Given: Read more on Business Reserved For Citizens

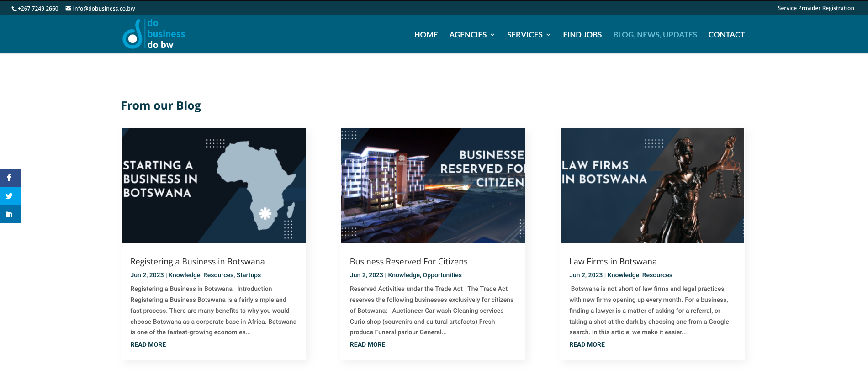Looking at the screenshot, I should (367, 344).
